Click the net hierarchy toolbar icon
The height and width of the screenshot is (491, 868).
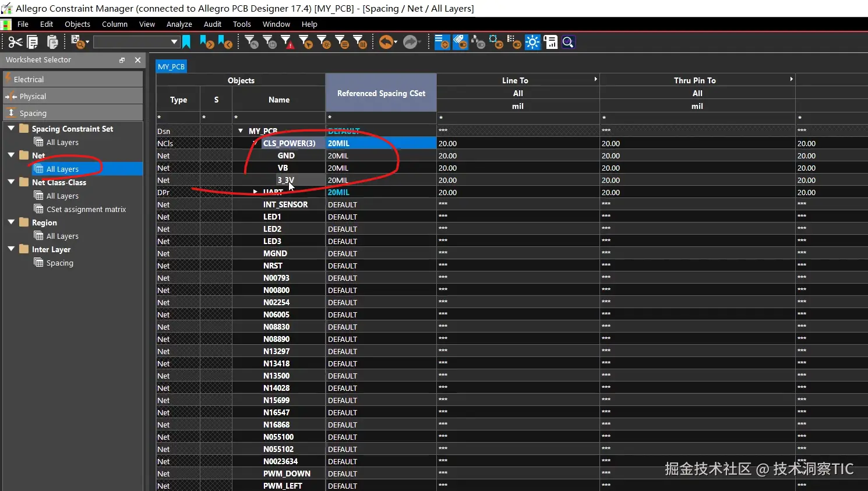(478, 42)
